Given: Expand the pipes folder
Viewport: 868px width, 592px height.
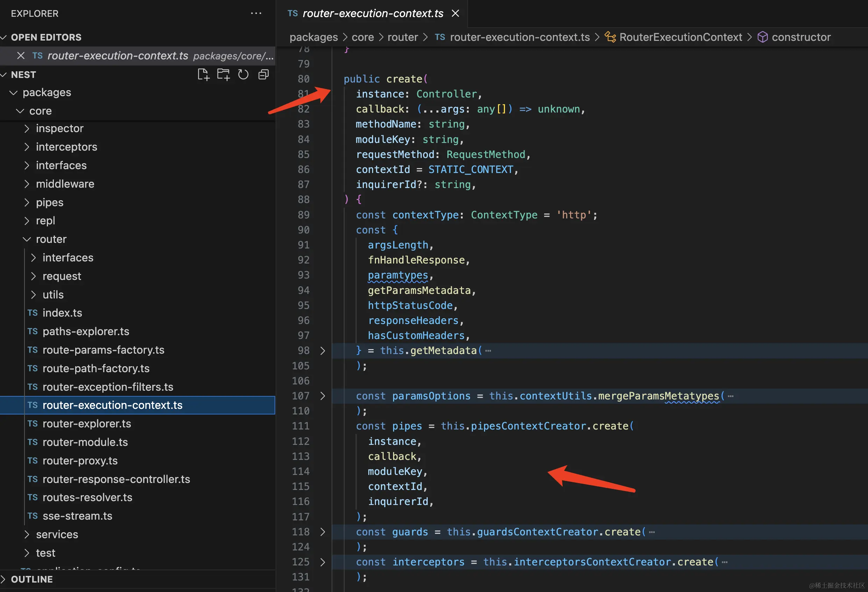Looking at the screenshot, I should [x=27, y=202].
